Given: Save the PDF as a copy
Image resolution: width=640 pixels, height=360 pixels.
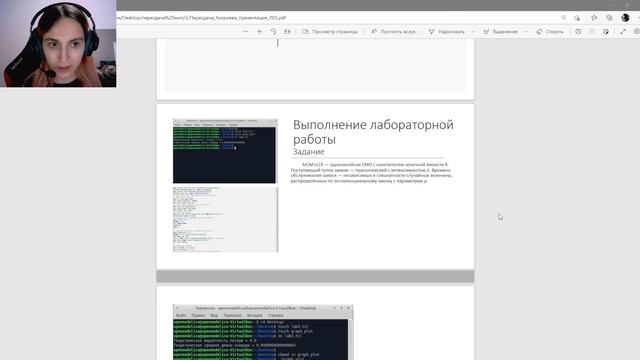Looking at the screenshot, I should 606,31.
